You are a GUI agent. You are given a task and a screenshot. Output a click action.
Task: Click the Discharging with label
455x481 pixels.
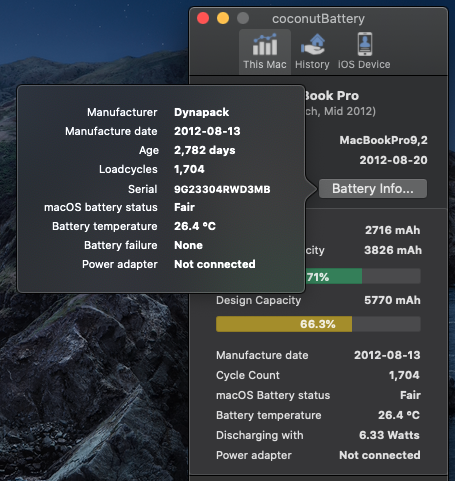[260, 435]
